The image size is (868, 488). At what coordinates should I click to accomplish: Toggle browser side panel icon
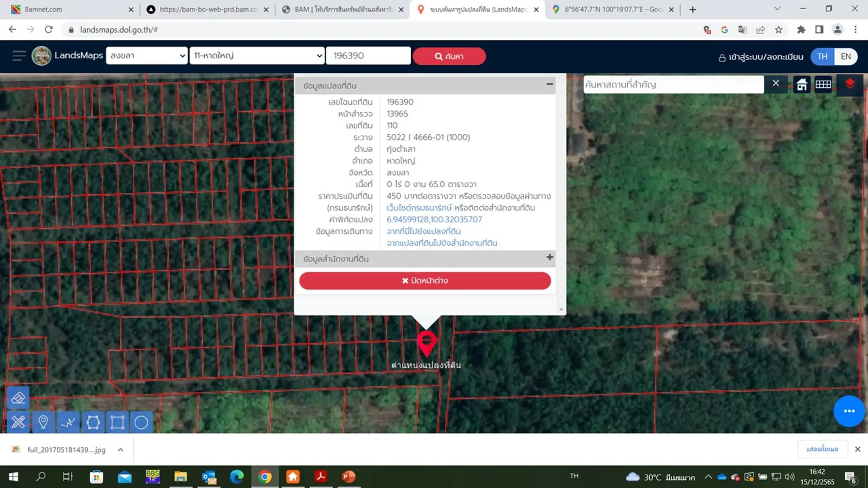click(x=819, y=30)
